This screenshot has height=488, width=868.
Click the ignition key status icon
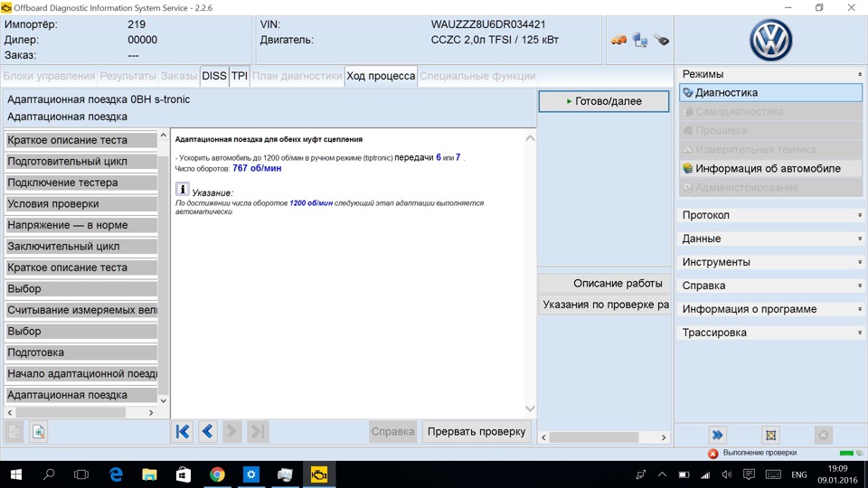tap(661, 40)
